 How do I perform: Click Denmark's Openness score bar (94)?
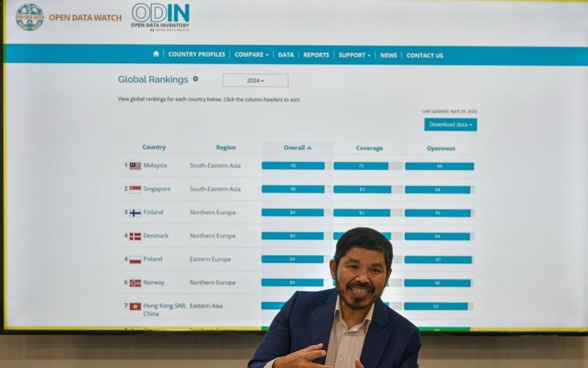pyautogui.click(x=439, y=237)
